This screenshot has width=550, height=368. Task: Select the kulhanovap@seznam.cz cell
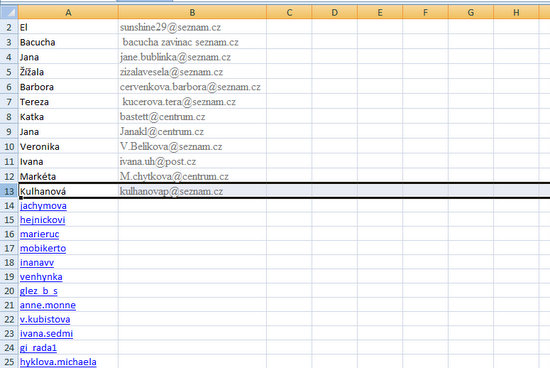pos(192,191)
